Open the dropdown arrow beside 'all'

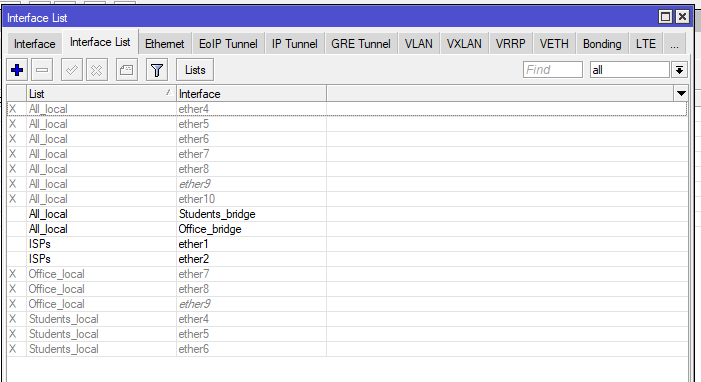(x=679, y=70)
